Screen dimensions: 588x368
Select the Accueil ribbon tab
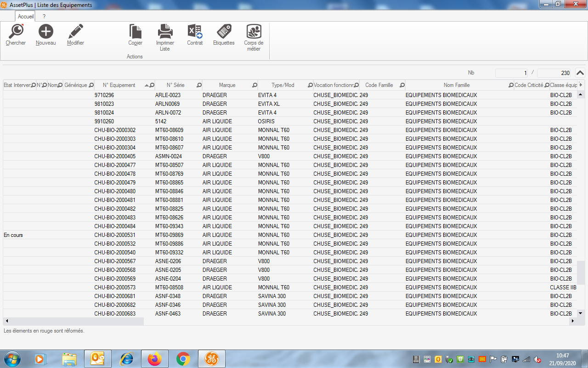26,16
